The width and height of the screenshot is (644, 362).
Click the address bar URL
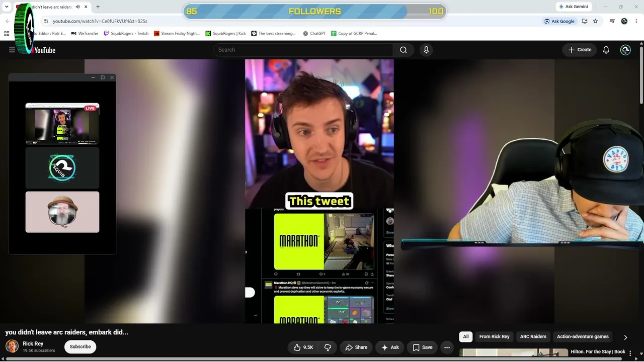tap(100, 21)
